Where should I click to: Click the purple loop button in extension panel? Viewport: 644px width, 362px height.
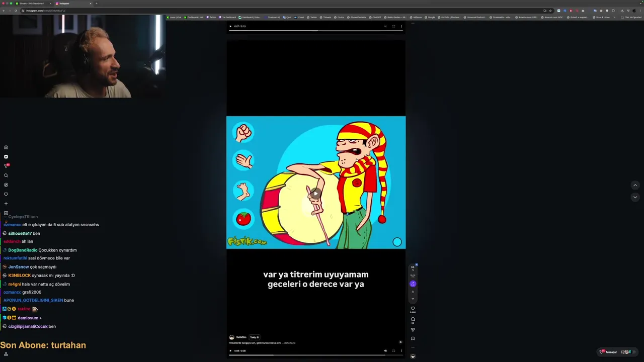pyautogui.click(x=413, y=284)
